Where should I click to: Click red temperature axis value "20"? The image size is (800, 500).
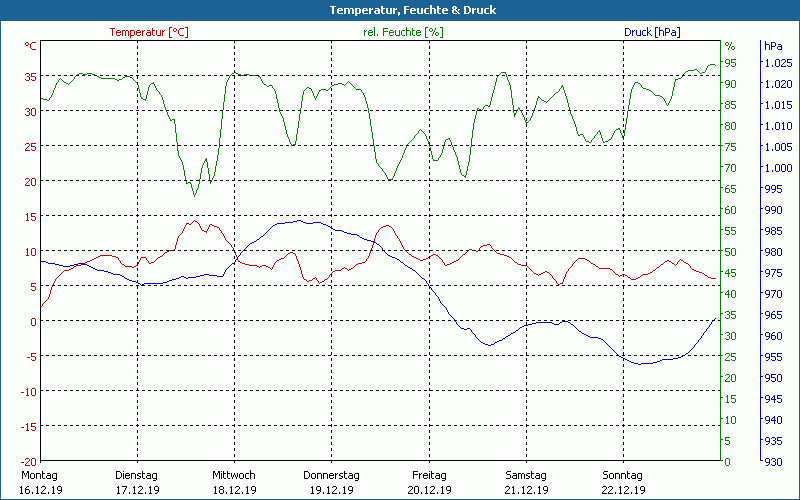[x=31, y=182]
